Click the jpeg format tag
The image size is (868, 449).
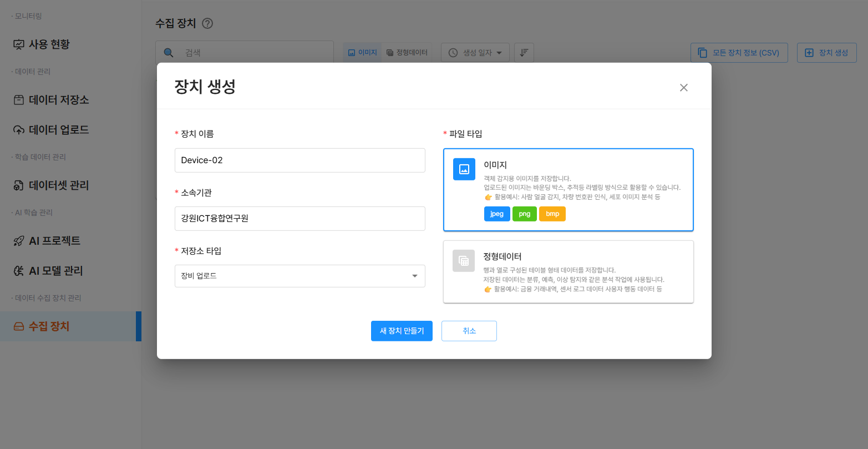click(x=497, y=214)
